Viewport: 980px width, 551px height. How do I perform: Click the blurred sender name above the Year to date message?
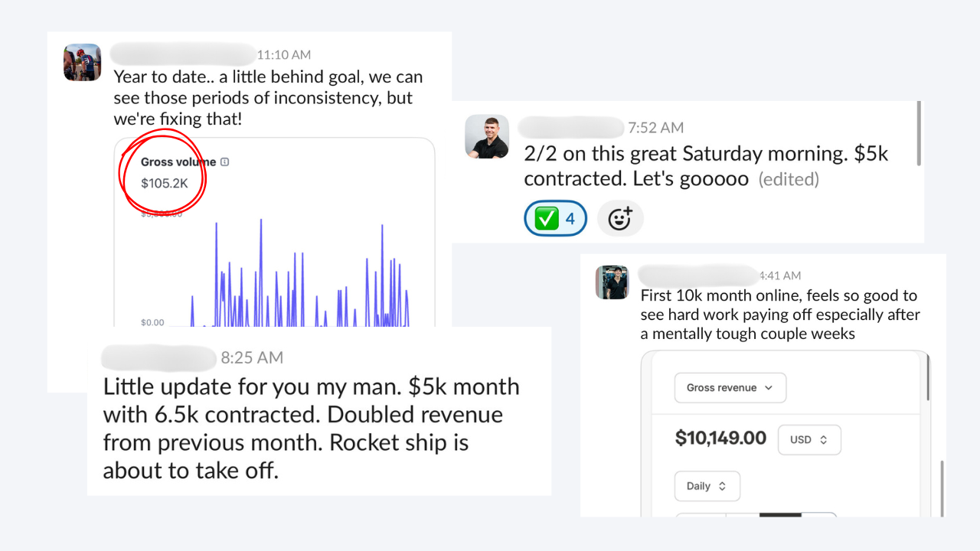point(182,54)
